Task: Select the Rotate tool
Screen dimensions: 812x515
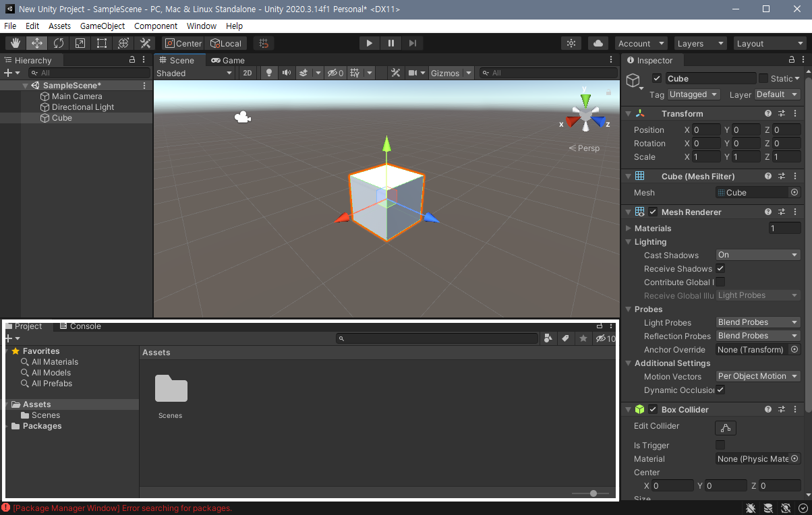Action: pyautogui.click(x=58, y=43)
